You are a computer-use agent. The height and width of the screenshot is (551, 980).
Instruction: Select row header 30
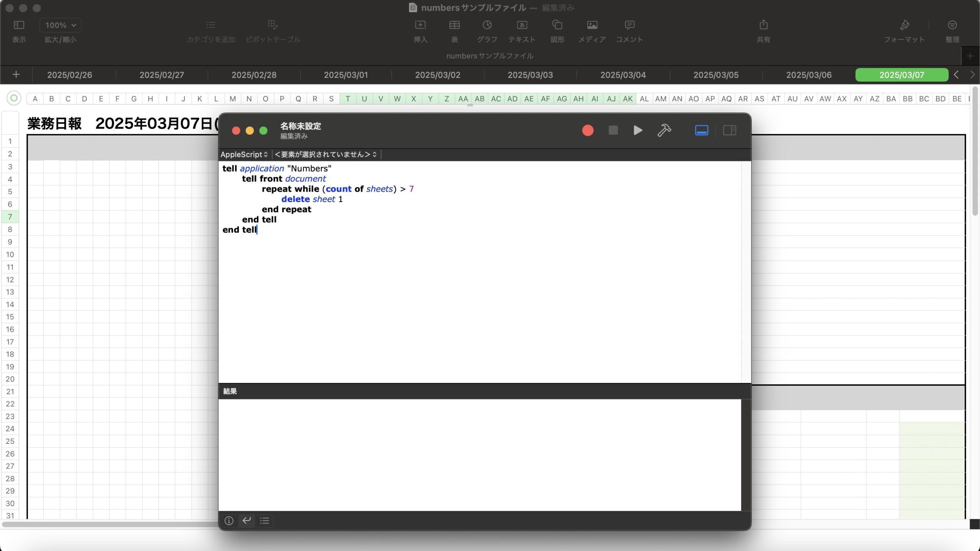coord(10,504)
